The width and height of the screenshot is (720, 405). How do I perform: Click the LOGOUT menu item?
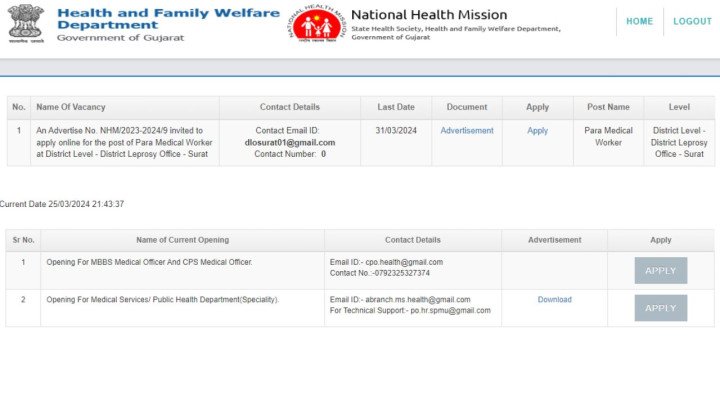click(x=692, y=21)
